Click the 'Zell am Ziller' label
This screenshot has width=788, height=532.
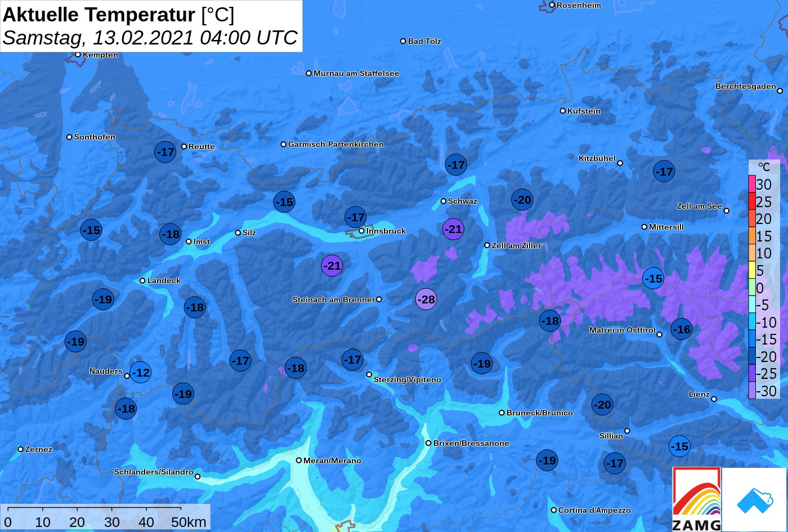[517, 245]
